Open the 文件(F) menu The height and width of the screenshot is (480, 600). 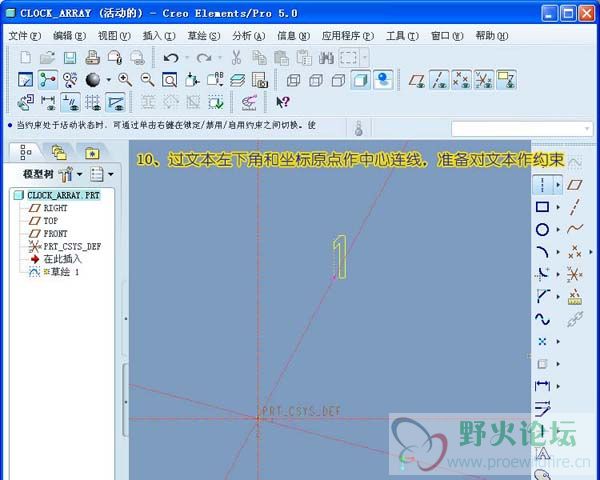(x=24, y=36)
